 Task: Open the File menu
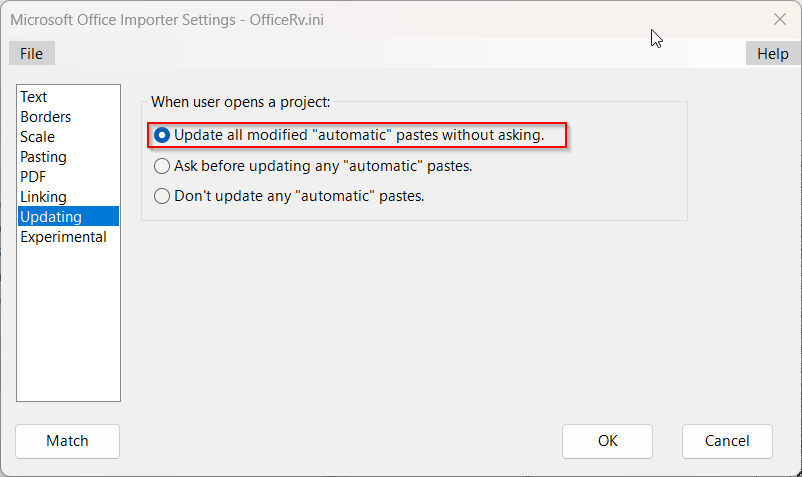31,54
